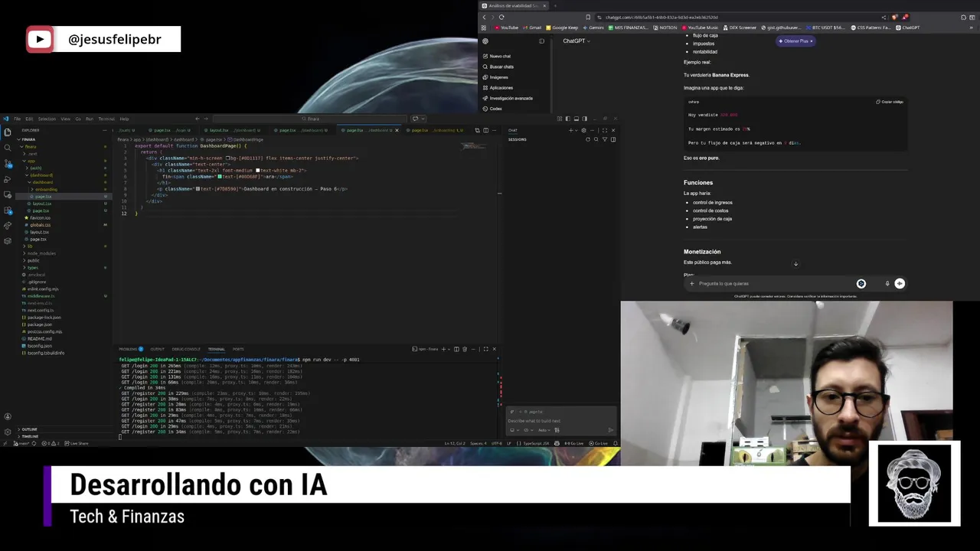
Task: Switch to the Ports panel tab
Action: (x=238, y=349)
